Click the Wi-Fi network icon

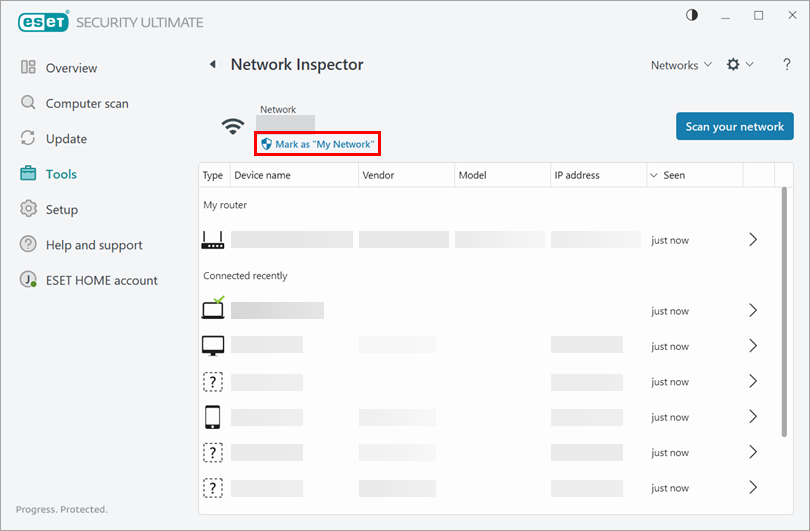tap(233, 127)
